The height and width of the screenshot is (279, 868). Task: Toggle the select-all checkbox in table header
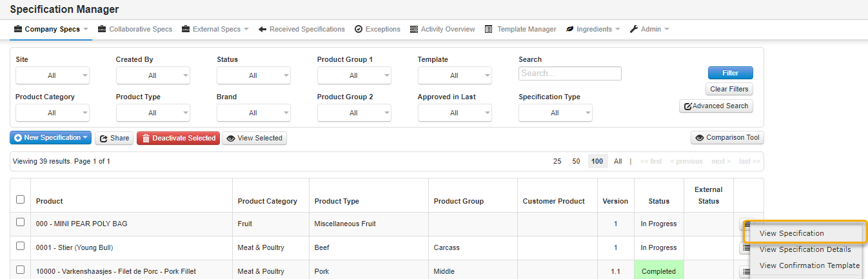(21, 200)
